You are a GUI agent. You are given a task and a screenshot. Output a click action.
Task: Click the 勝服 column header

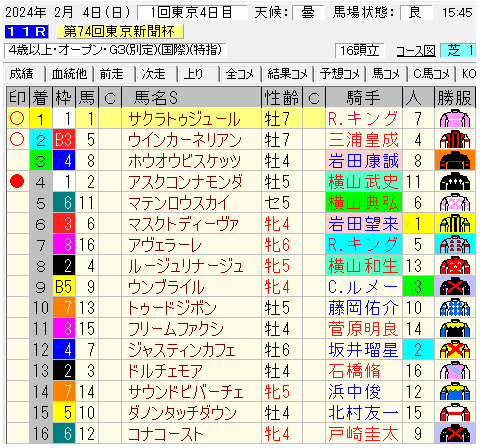tap(455, 98)
